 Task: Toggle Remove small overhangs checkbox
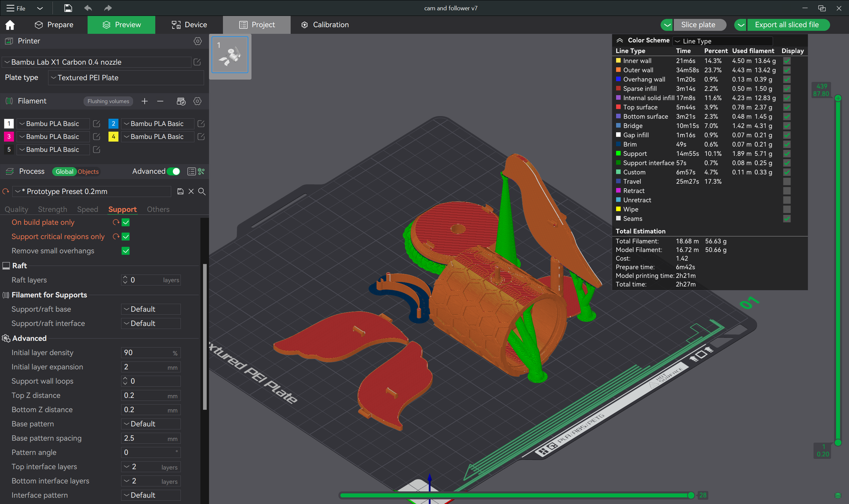point(126,251)
